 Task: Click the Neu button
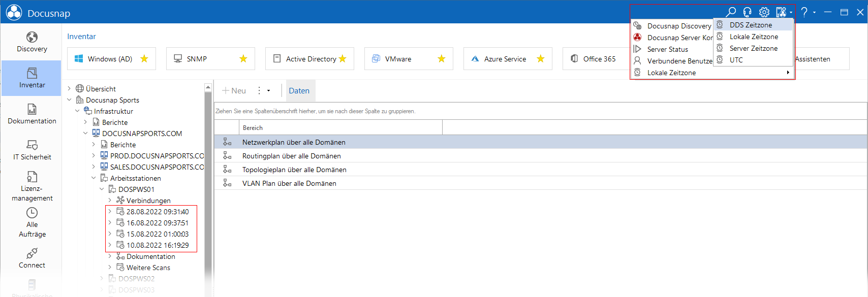coord(234,91)
